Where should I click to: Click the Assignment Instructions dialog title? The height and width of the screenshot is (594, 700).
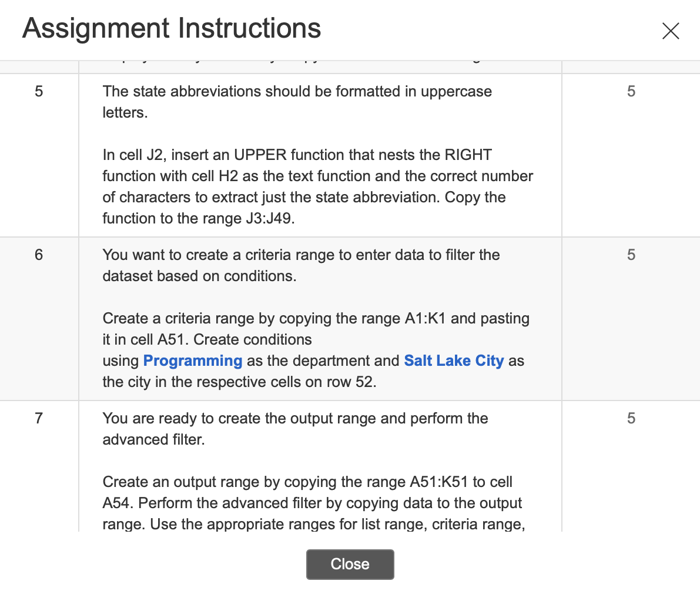pyautogui.click(x=172, y=28)
